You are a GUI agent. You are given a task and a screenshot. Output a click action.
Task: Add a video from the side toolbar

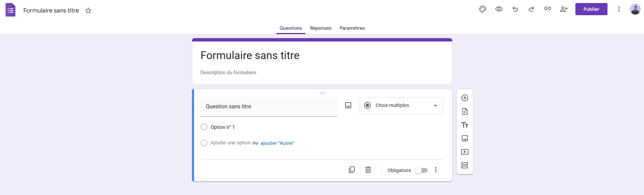[464, 152]
